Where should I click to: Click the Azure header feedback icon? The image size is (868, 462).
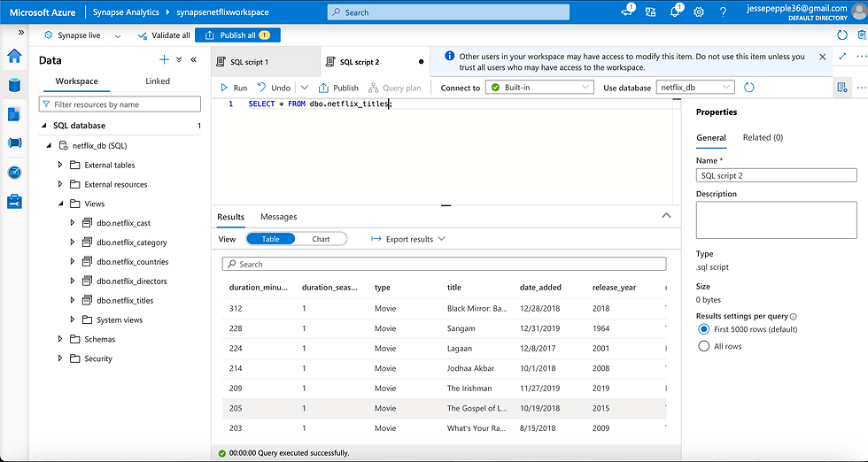pos(628,12)
